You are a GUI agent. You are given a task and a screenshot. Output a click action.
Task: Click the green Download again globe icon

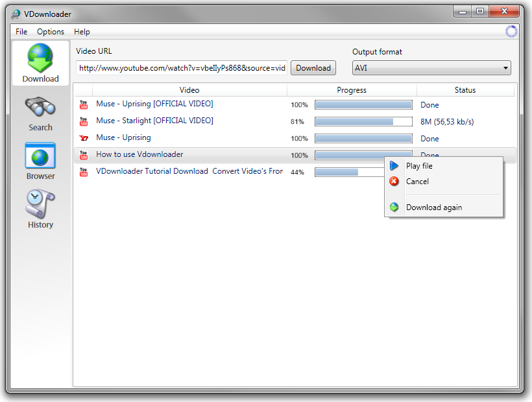394,207
